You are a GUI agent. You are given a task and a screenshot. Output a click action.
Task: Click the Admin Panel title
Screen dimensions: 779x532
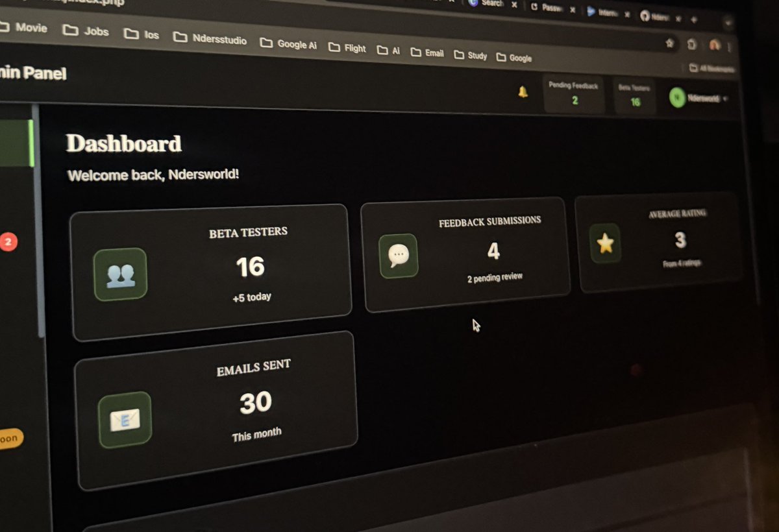[32, 73]
